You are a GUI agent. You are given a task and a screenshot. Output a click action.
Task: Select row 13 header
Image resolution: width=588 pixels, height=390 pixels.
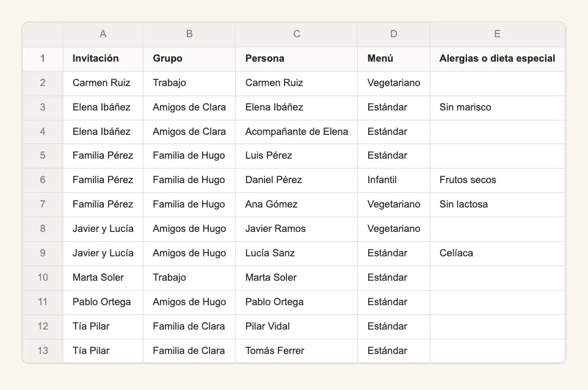(x=42, y=350)
